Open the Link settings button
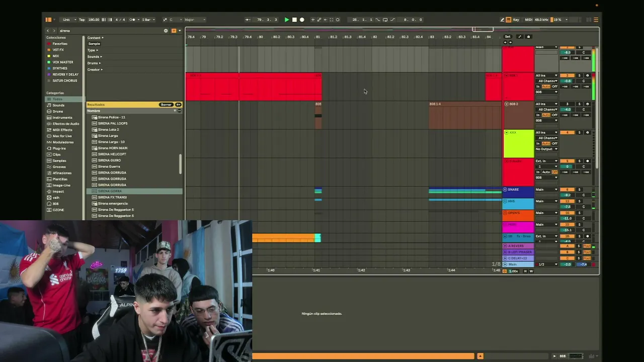The width and height of the screenshot is (644, 362). 66,20
